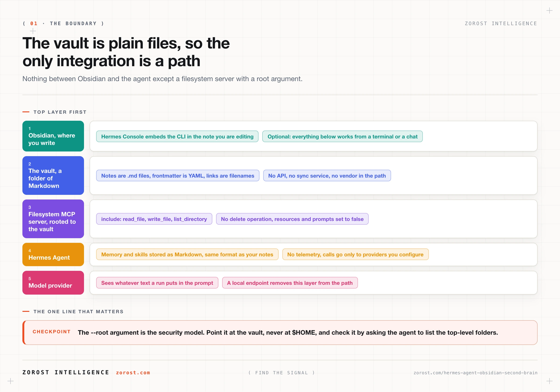Screen dimensions: 560x392
Task: Click 'Sees whatever text a run puts' tag
Action: 157,283
